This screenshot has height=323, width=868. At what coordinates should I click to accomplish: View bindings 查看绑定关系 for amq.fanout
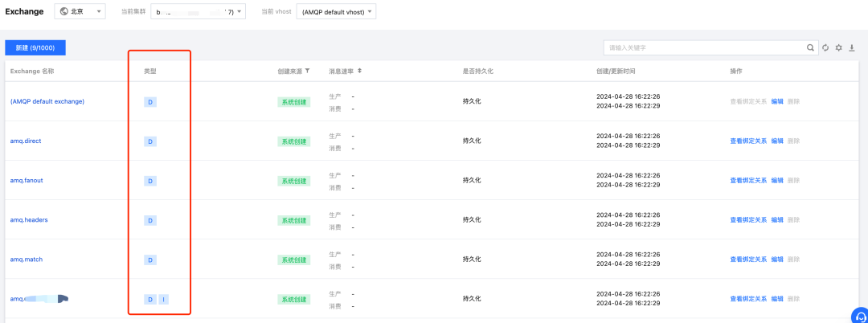click(x=748, y=180)
